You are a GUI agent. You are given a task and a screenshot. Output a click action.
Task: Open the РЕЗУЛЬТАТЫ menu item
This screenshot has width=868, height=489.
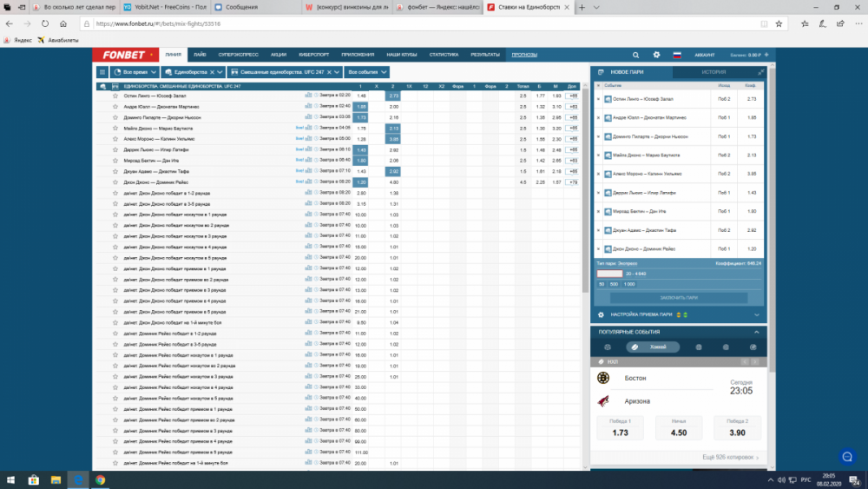485,55
